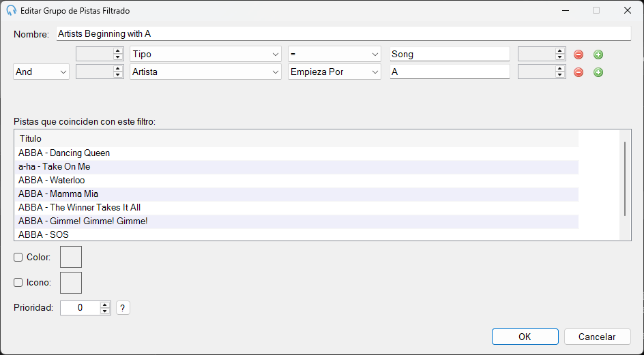Open the Tipo field dropdown
644x355 pixels.
coord(205,55)
